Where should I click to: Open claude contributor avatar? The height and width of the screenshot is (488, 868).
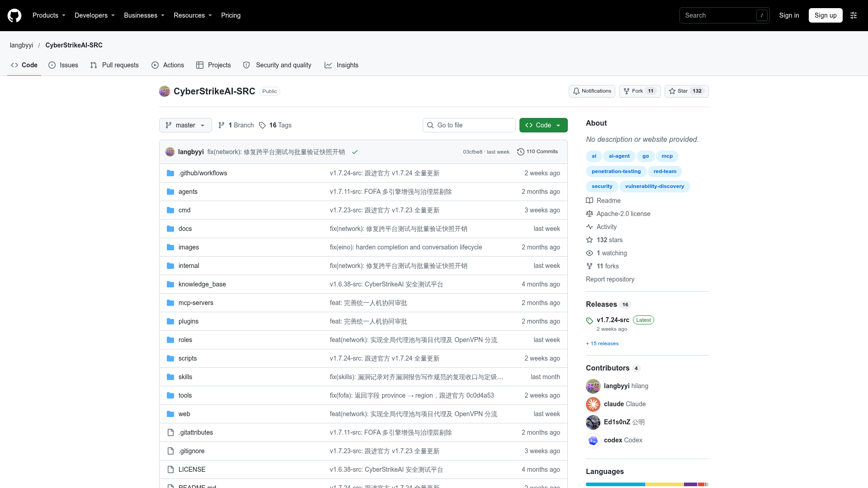click(593, 404)
